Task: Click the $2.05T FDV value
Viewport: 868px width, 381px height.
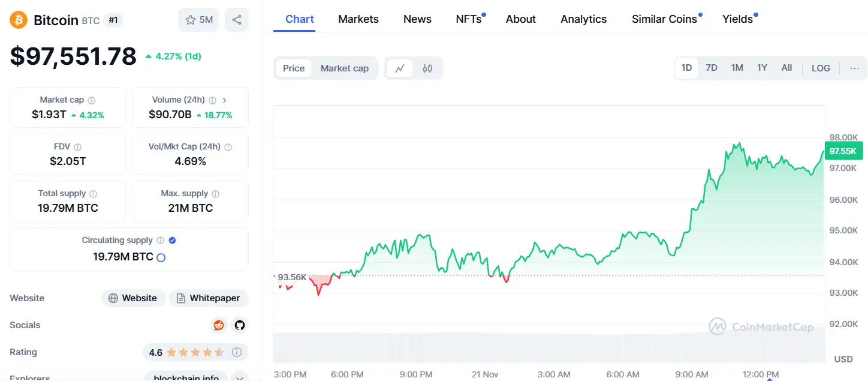Action: click(68, 161)
